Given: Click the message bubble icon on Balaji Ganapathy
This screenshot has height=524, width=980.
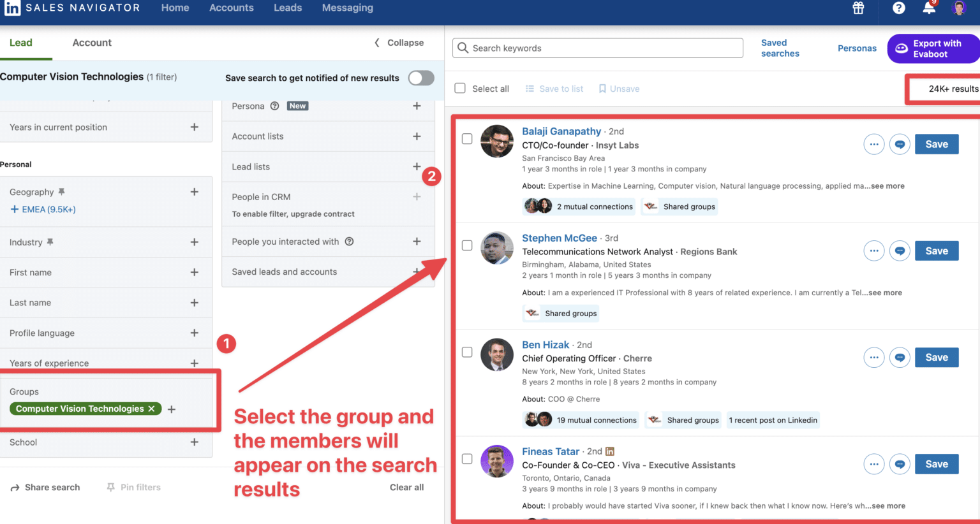Looking at the screenshot, I should 900,144.
